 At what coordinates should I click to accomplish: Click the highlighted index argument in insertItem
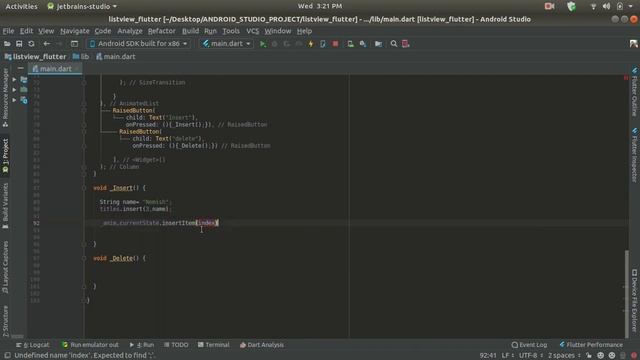click(207, 223)
